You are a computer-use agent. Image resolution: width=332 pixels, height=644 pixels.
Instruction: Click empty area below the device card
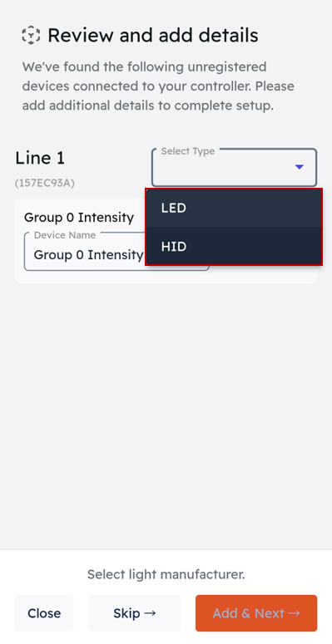click(166, 410)
